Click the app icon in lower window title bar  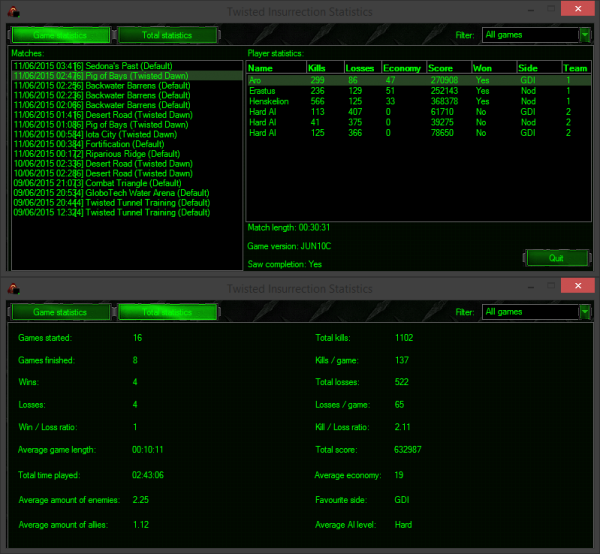click(13, 289)
